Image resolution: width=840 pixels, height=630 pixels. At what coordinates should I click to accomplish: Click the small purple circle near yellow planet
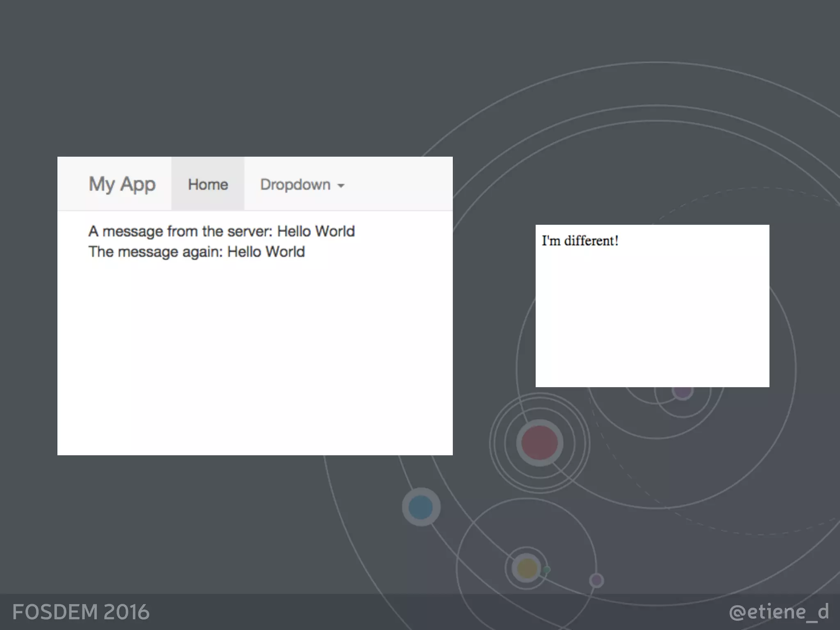click(x=596, y=580)
